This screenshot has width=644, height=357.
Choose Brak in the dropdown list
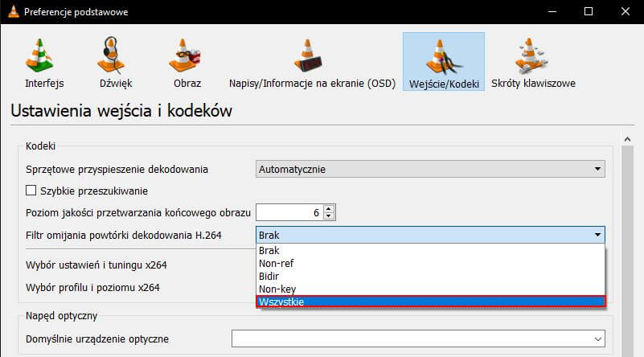tap(430, 250)
